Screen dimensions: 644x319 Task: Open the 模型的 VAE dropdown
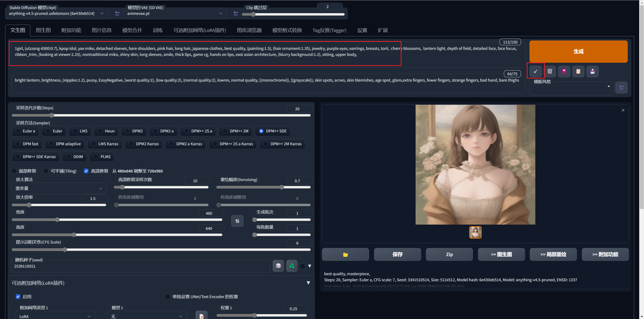[175, 14]
